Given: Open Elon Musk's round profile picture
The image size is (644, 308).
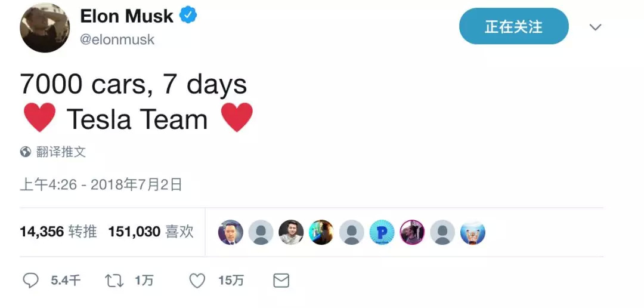Looking at the screenshot, I should coord(45,28).
